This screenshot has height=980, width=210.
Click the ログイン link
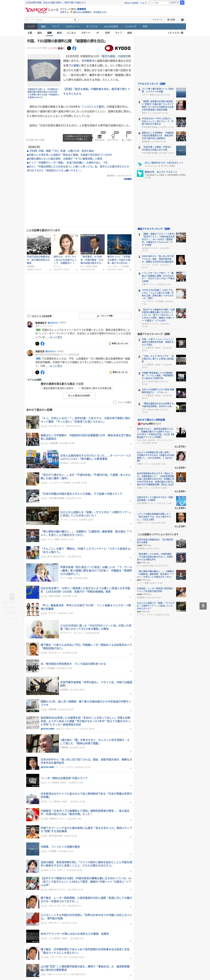point(64,12)
